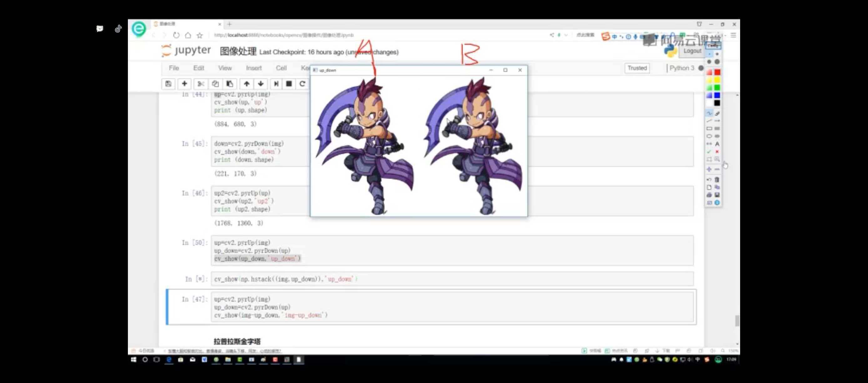Go to browser home page

coord(188,35)
